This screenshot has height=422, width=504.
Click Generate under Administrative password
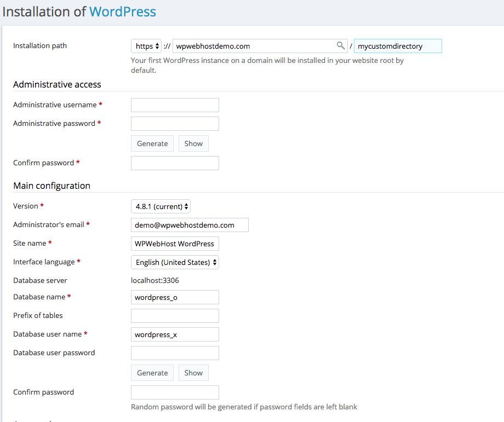click(x=152, y=143)
